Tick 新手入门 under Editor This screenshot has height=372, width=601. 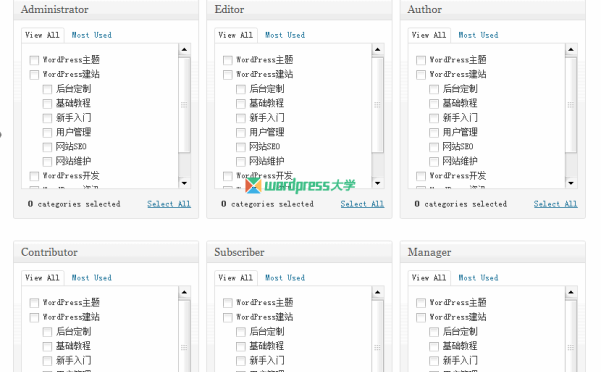tap(241, 118)
